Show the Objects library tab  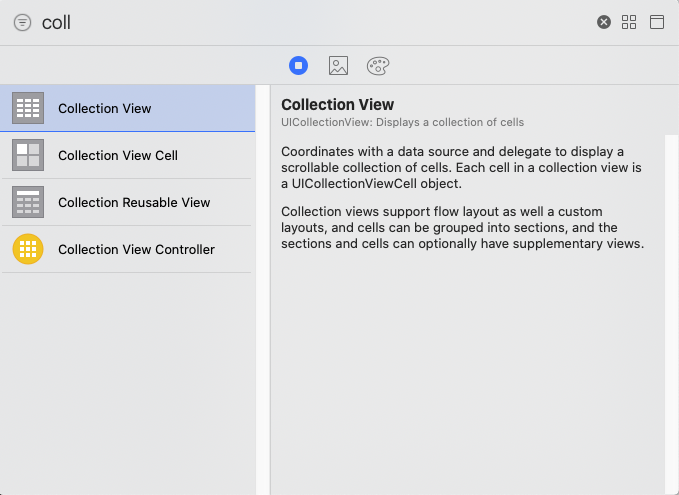298,65
